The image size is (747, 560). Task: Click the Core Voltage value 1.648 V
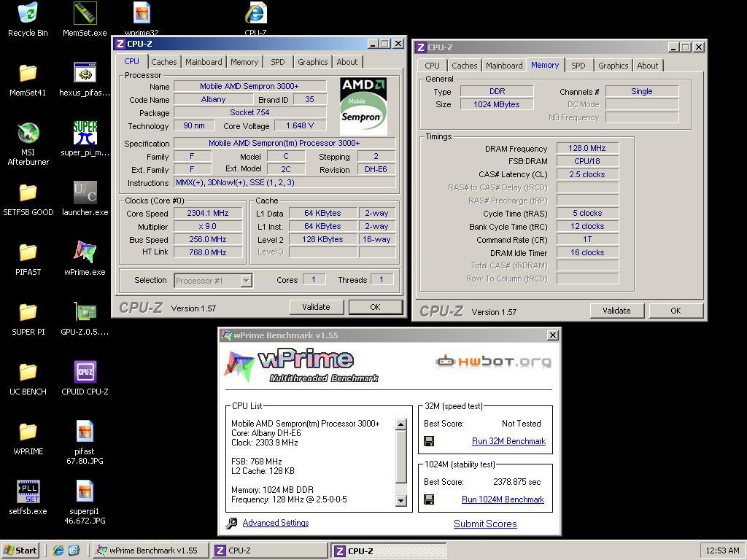point(300,125)
